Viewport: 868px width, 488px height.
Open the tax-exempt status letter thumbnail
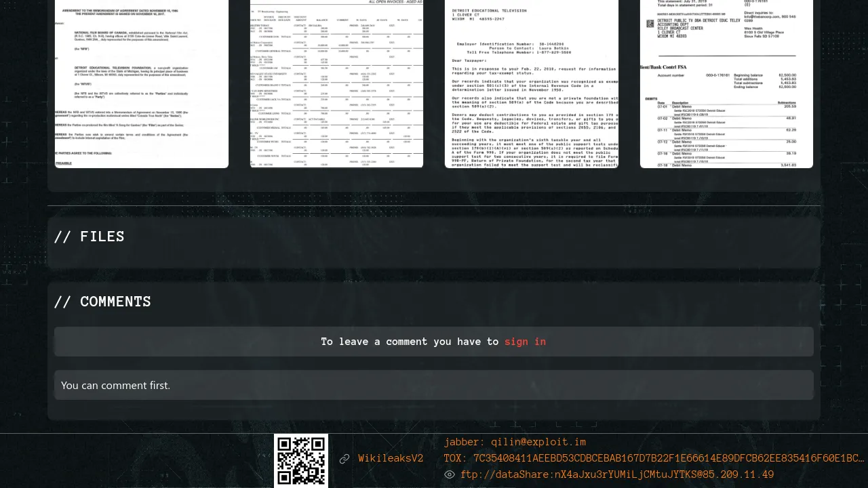[x=532, y=83]
